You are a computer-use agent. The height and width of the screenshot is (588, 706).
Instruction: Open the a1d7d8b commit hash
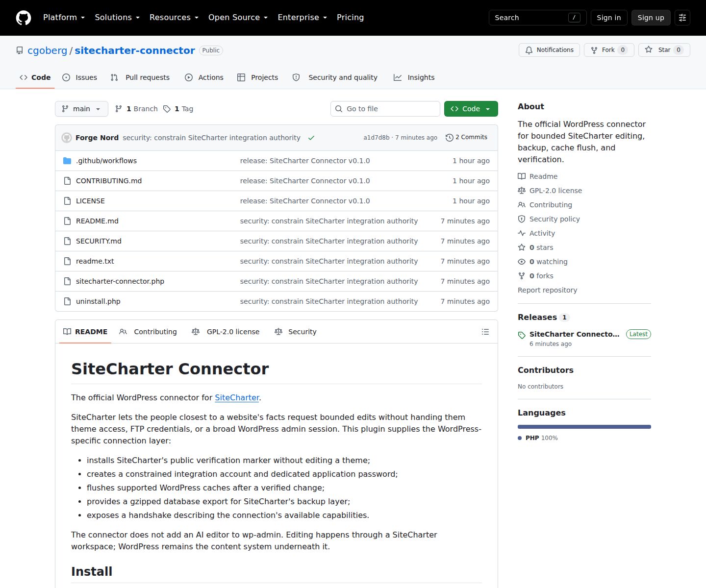(377, 138)
